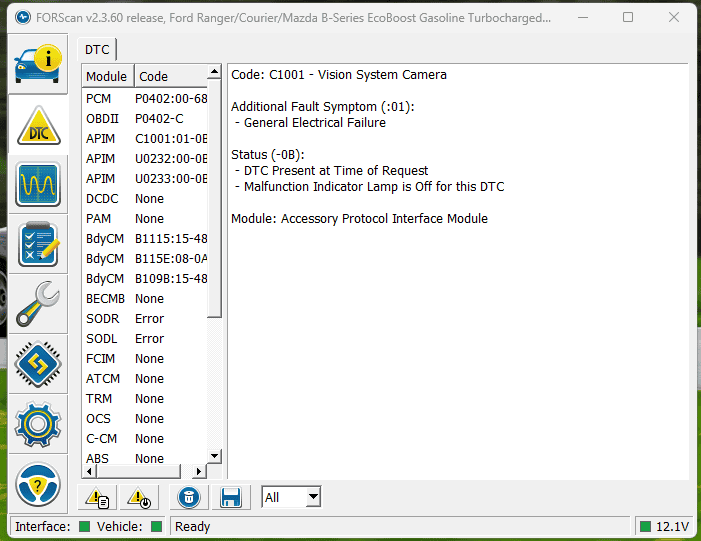Image resolution: width=701 pixels, height=541 pixels.
Task: Sort by the Code column header
Action: tap(171, 76)
